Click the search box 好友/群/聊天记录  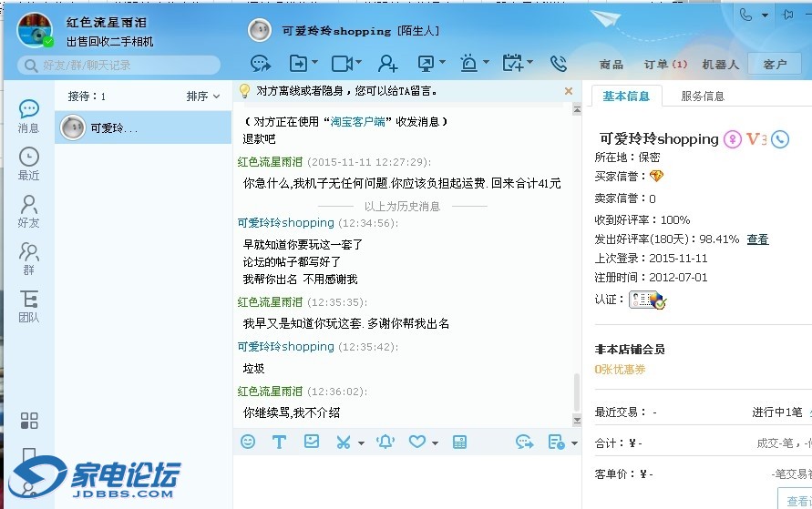[119, 66]
